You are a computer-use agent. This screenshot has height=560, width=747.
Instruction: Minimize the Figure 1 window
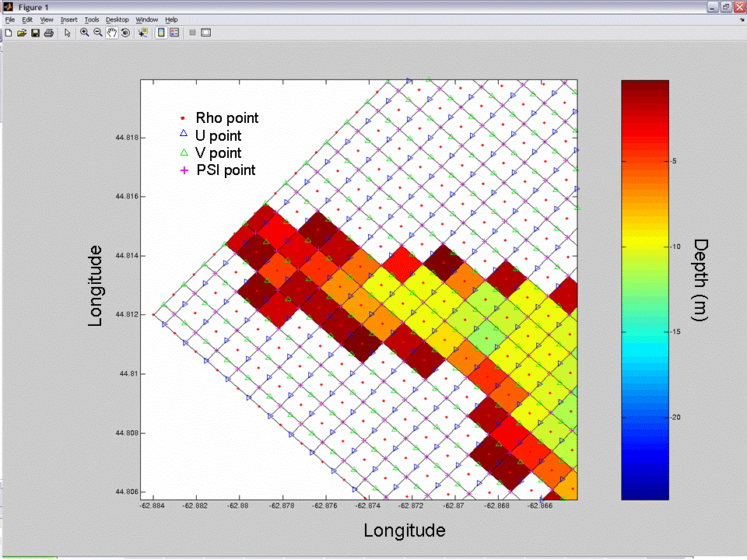(712, 7)
